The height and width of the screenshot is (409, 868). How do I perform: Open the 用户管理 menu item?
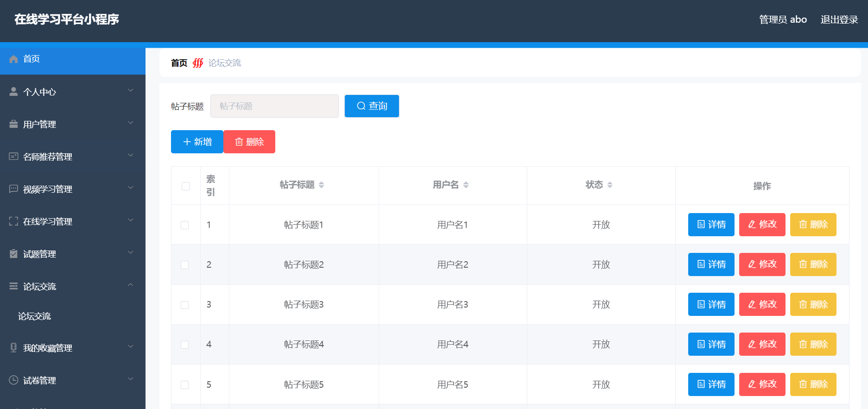click(x=73, y=124)
